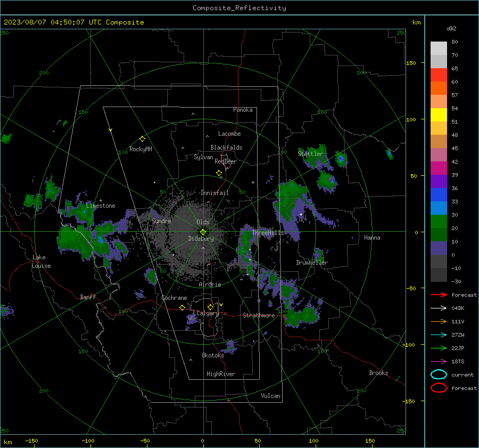Screen dimensions: 479x448
Task: Select the green 22JP arrow icon
Action: (x=439, y=348)
